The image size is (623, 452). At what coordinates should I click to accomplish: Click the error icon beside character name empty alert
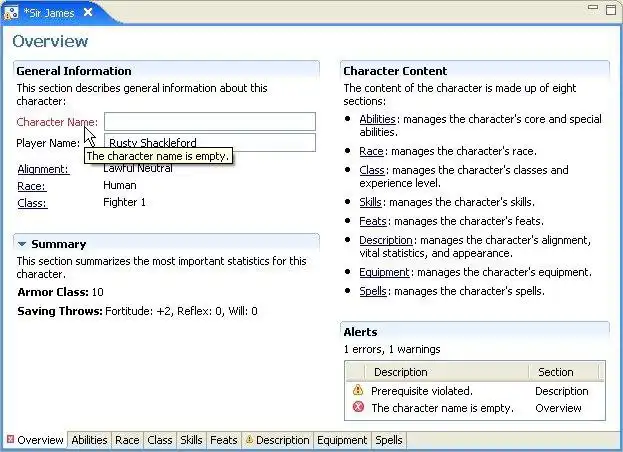click(x=358, y=407)
